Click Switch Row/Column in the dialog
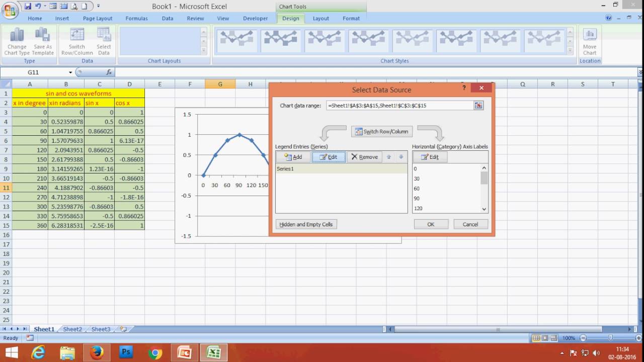The width and height of the screenshot is (644, 362). 382,131
